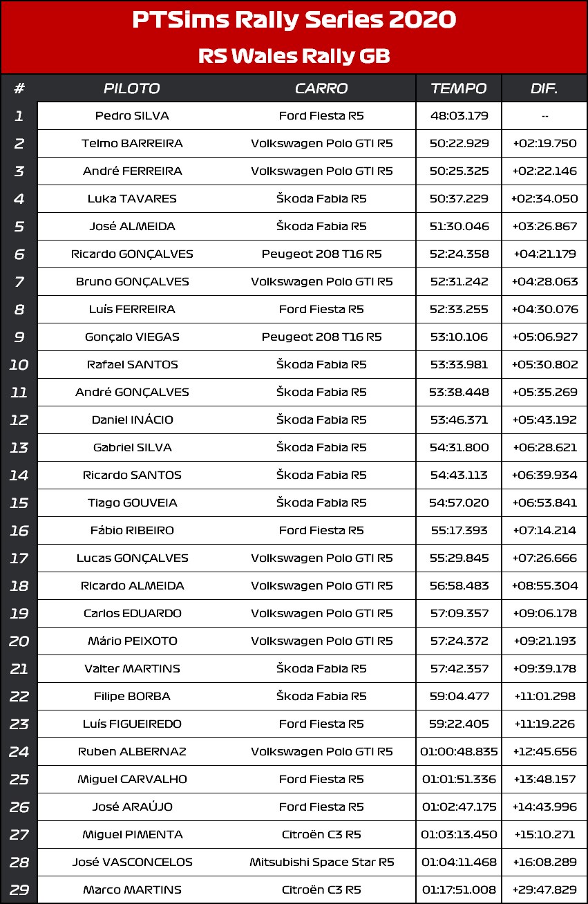The height and width of the screenshot is (904, 588).
Task: Select the Mitsubishi Space Star R5 car entry
Action: [321, 863]
